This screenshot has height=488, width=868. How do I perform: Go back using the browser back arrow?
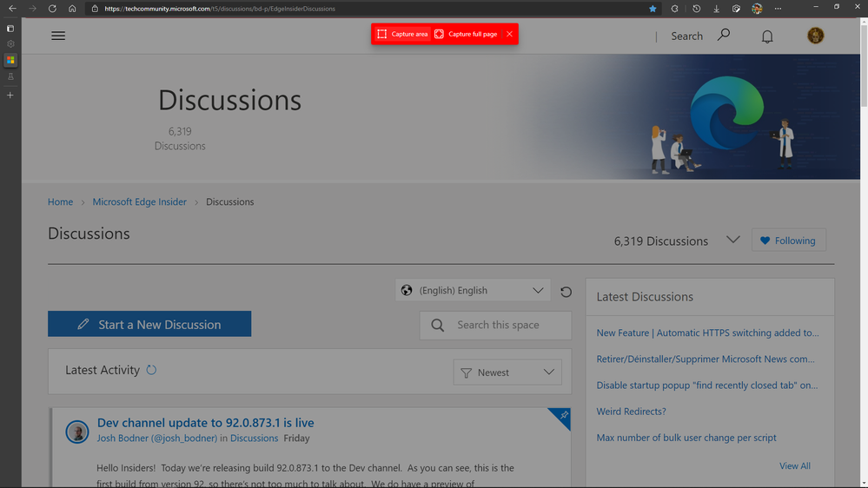coord(12,9)
